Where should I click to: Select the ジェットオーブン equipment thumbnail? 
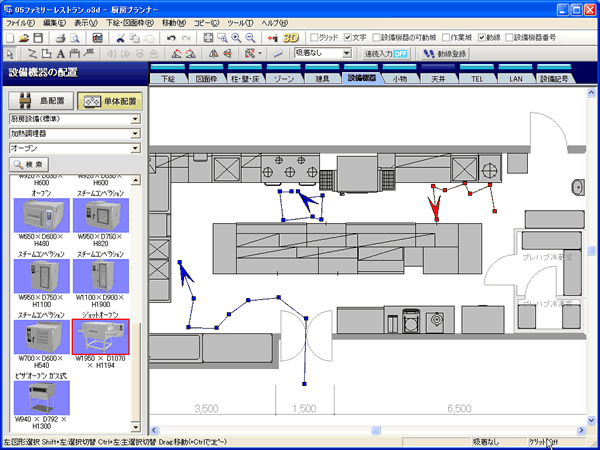click(x=100, y=339)
